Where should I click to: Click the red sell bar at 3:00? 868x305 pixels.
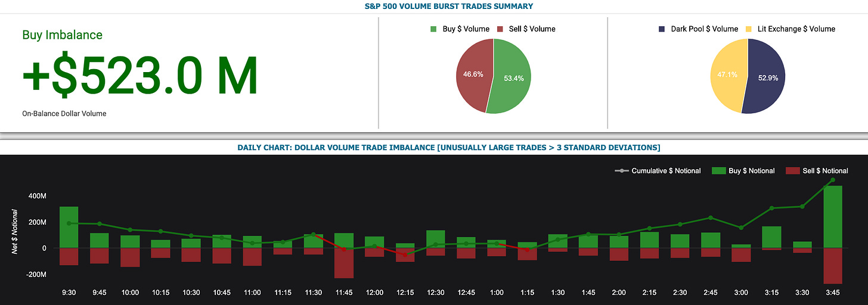click(x=741, y=254)
